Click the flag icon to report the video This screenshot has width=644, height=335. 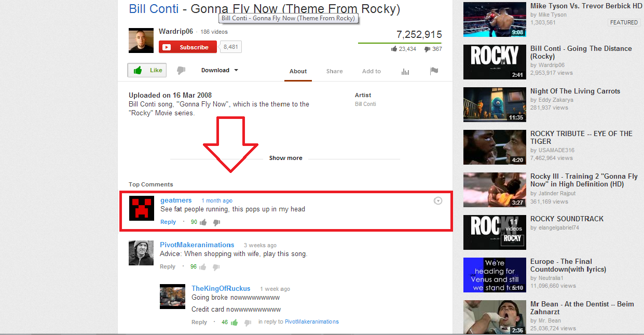click(434, 71)
